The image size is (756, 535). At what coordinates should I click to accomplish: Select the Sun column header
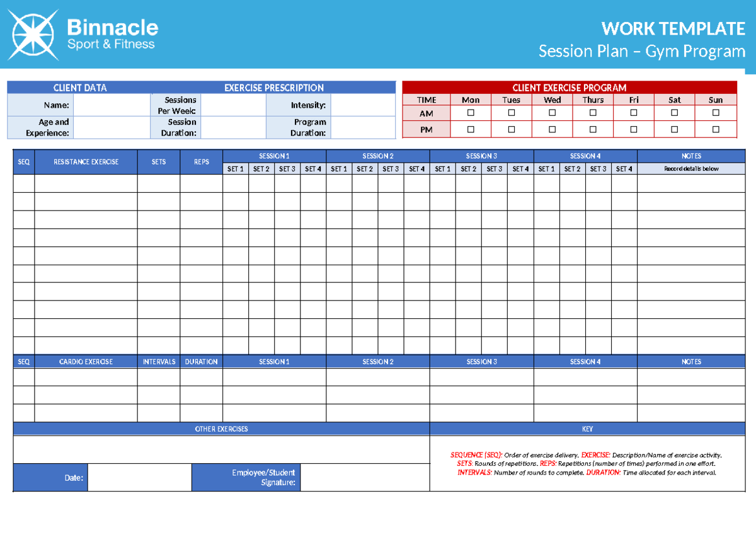(x=716, y=100)
